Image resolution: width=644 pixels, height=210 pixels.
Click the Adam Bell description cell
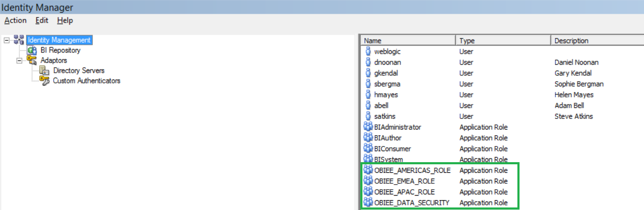pyautogui.click(x=569, y=105)
